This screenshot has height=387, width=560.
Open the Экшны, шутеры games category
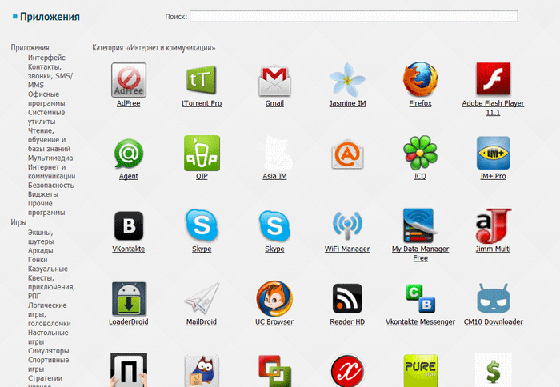tap(41, 237)
